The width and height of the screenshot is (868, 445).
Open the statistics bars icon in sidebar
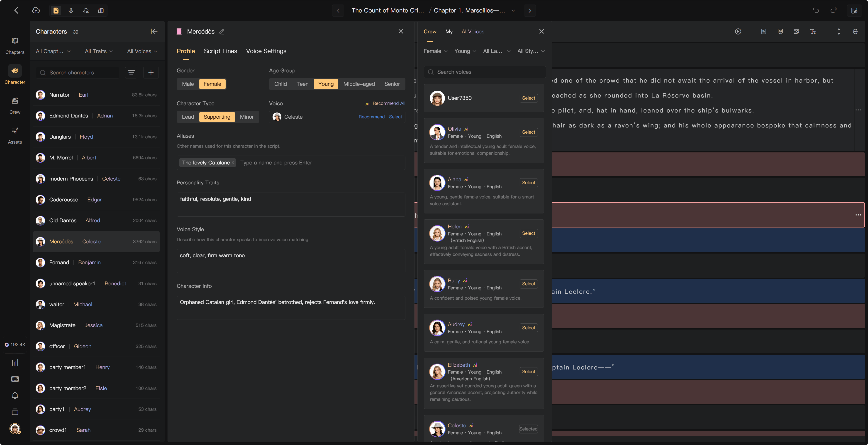(15, 362)
